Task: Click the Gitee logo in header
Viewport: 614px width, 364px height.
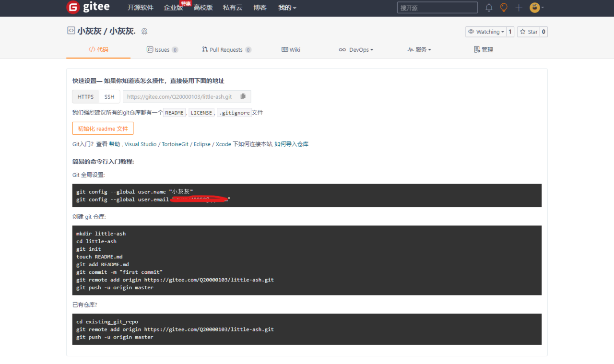Action: click(88, 7)
